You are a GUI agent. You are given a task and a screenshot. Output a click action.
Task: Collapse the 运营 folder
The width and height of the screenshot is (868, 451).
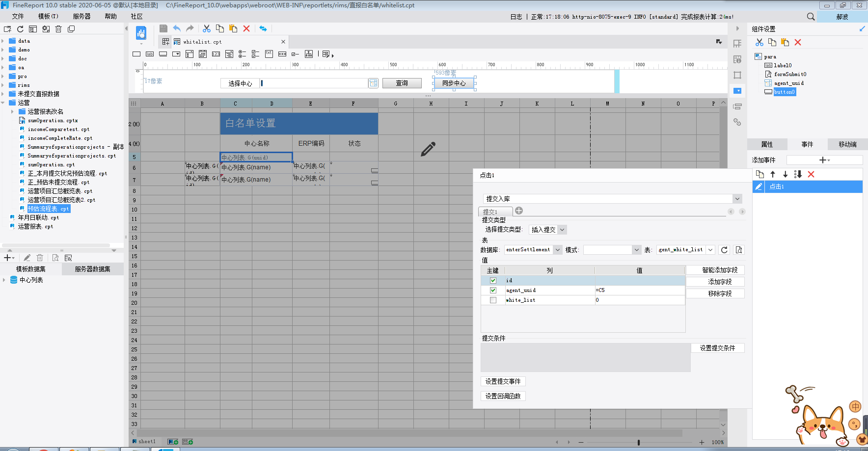(3, 103)
